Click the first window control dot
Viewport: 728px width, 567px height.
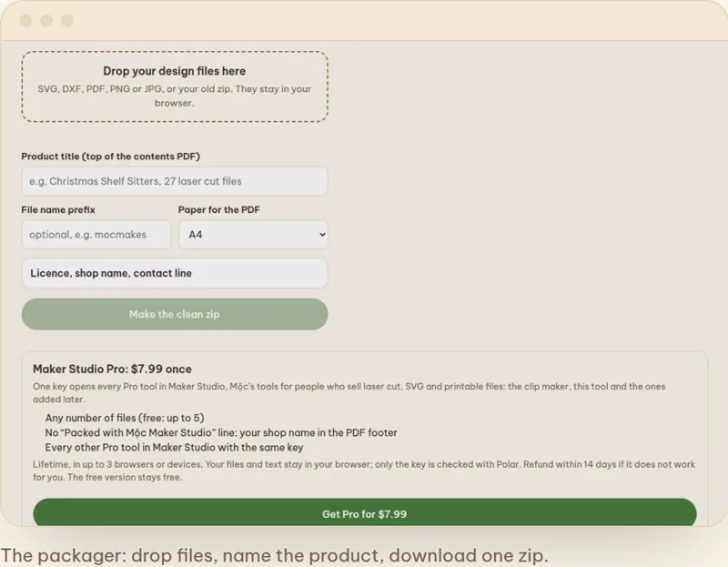coord(25,21)
